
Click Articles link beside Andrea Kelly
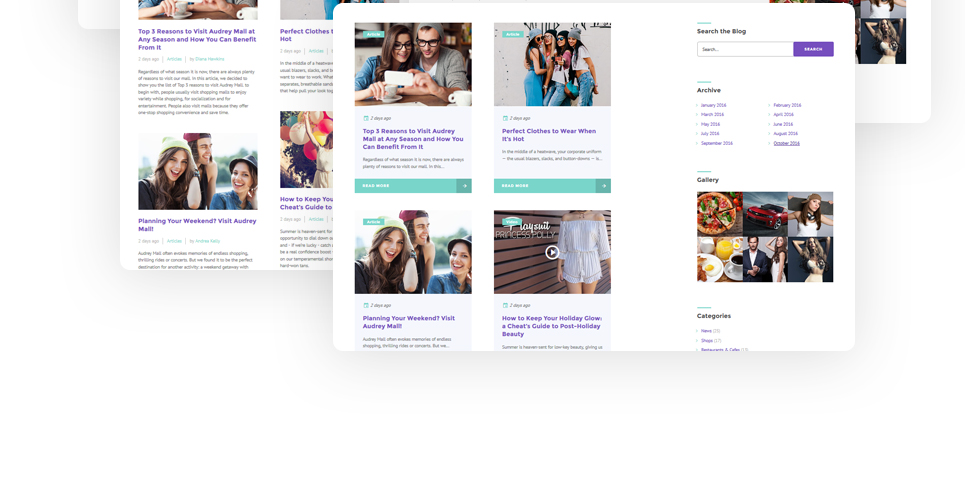pyautogui.click(x=174, y=241)
